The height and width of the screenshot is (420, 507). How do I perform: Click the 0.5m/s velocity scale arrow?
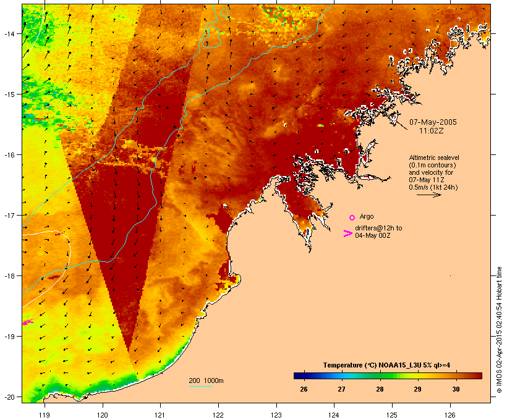(x=429, y=195)
